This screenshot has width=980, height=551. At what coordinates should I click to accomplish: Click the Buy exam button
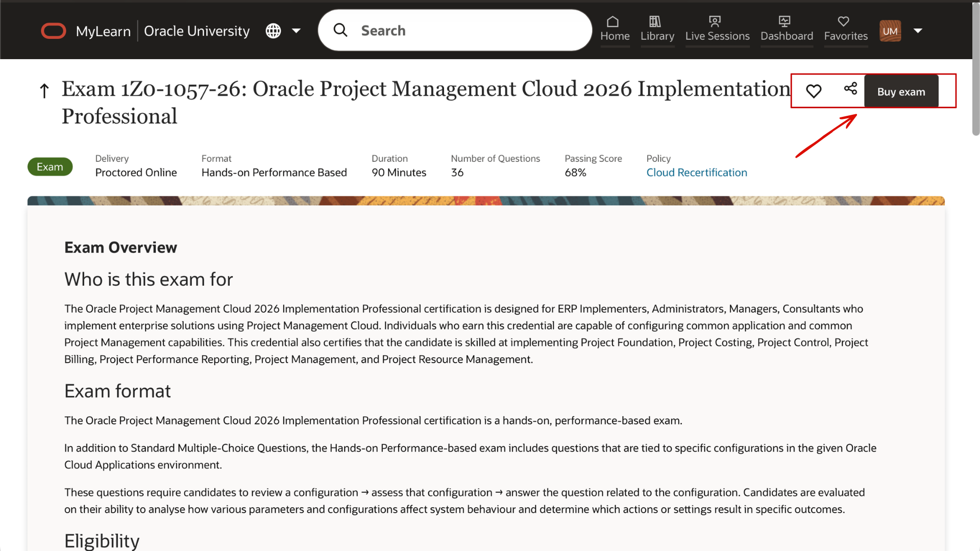[901, 91]
